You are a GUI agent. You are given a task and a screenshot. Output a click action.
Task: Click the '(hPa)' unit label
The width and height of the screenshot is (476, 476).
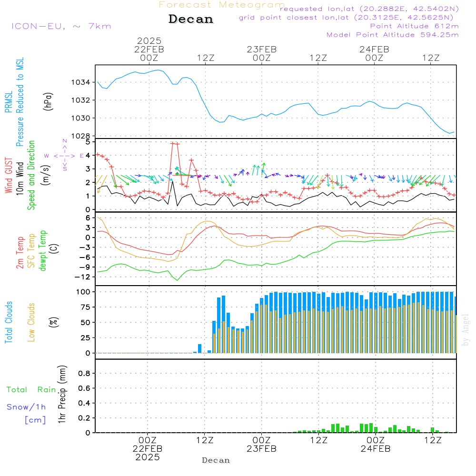[x=48, y=102]
